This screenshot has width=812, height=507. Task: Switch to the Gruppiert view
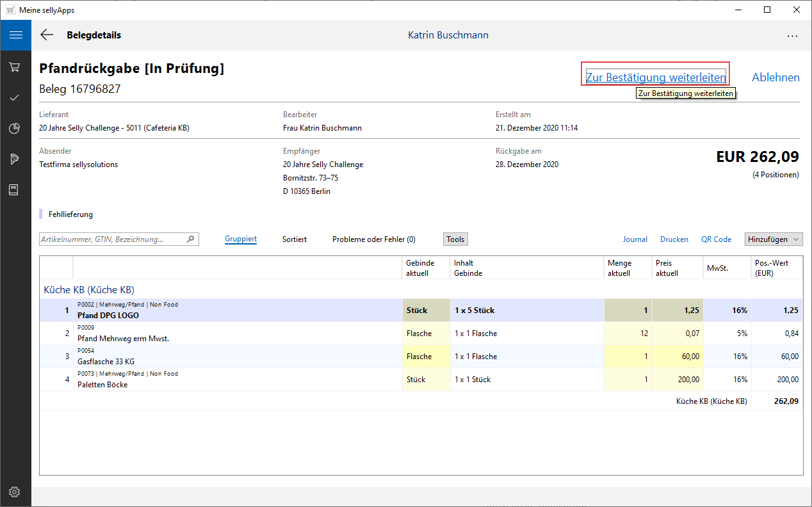(x=241, y=239)
